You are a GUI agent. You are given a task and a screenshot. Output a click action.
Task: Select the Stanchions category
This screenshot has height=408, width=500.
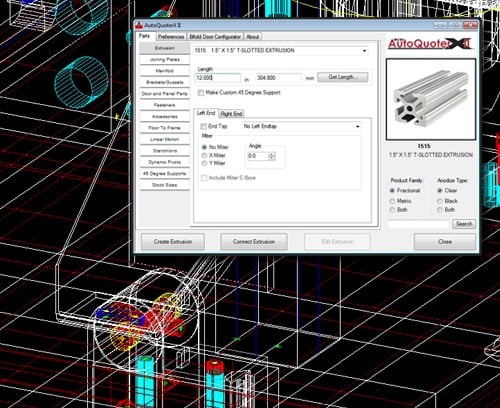165,151
